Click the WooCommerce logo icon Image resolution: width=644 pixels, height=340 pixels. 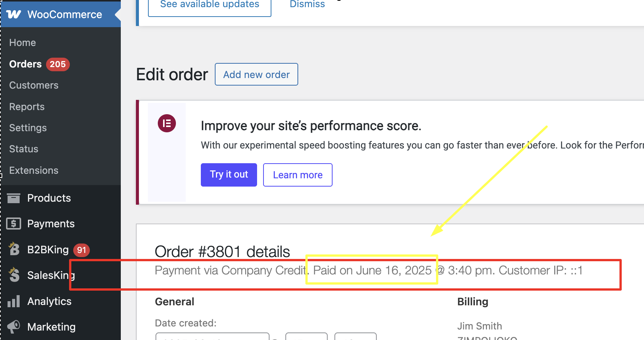click(x=14, y=14)
